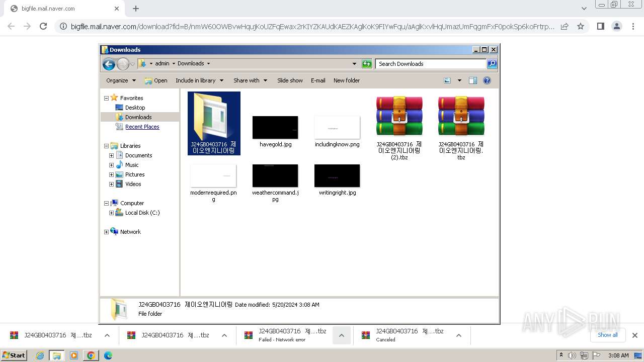Expand the Pictures library node
Viewport: 644px width, 362px height.
pyautogui.click(x=112, y=174)
